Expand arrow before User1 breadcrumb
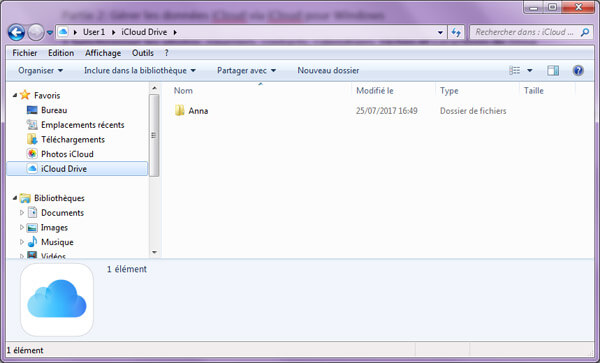Viewport: 600px width, 363px height. click(75, 33)
